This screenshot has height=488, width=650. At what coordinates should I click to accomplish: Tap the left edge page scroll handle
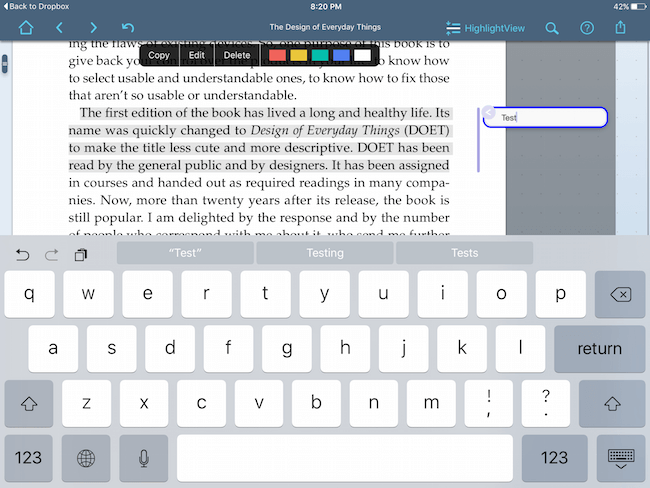[5, 64]
